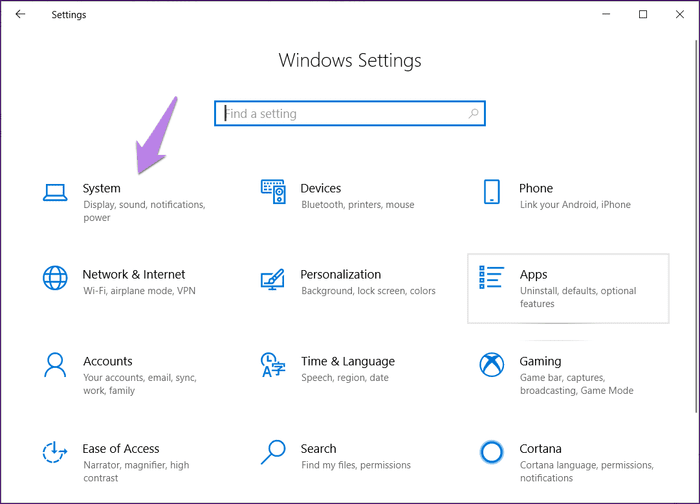Screen dimensions: 700x504
Task: Click the Devices keyboard and speaker icon
Action: pyautogui.click(x=273, y=192)
